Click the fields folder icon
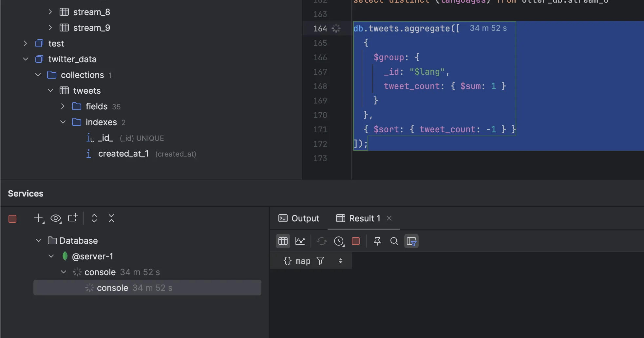 click(77, 106)
